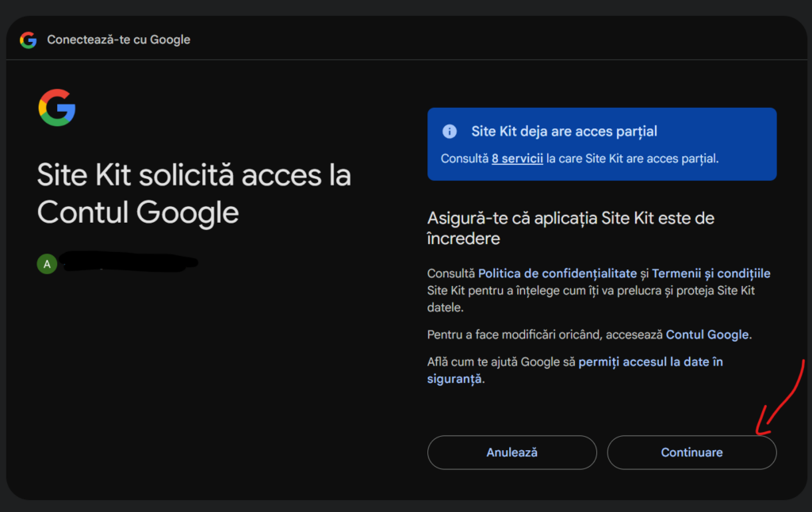Click the small Google logo in header
Screen dimensions: 812x512
click(29, 40)
